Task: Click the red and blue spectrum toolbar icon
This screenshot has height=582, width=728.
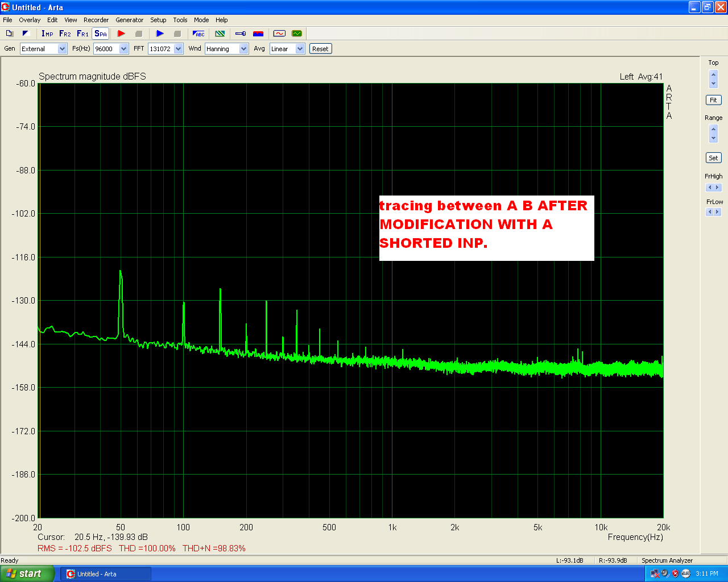Action: point(258,34)
